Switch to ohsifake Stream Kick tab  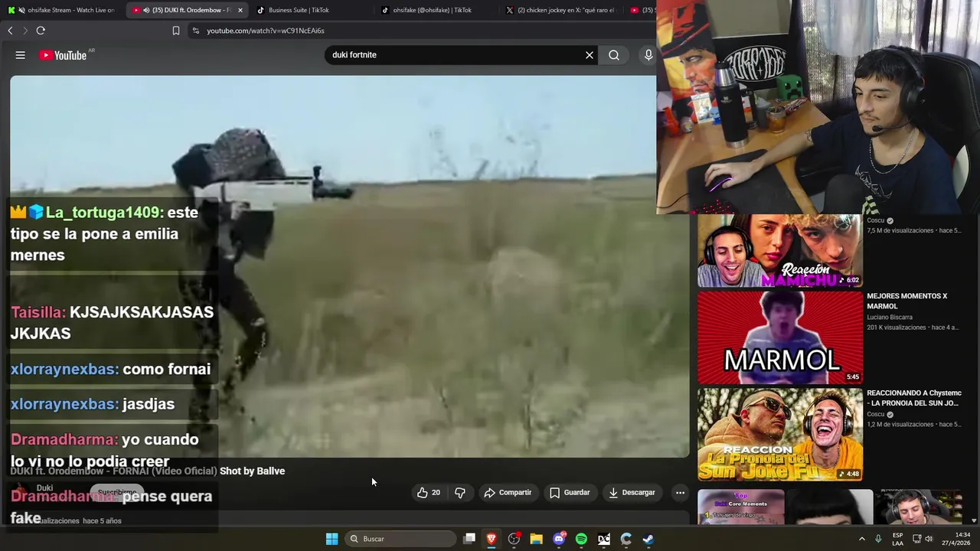click(62, 10)
